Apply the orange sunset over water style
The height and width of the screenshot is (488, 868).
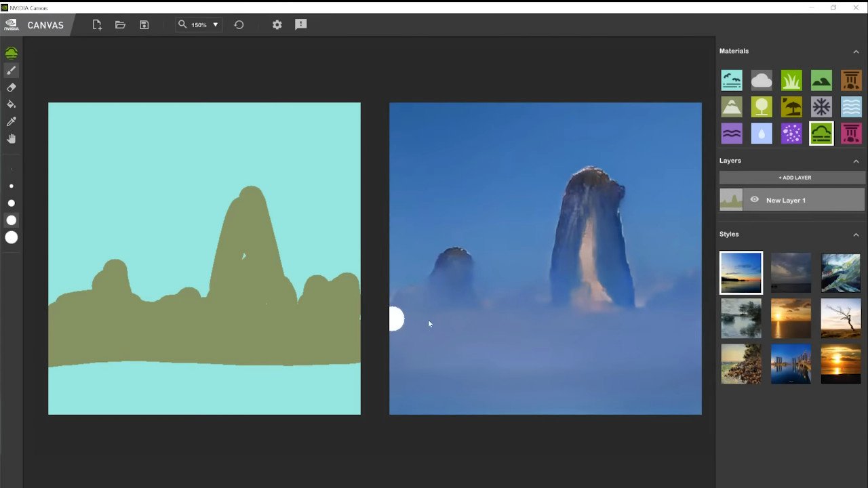pyautogui.click(x=791, y=319)
